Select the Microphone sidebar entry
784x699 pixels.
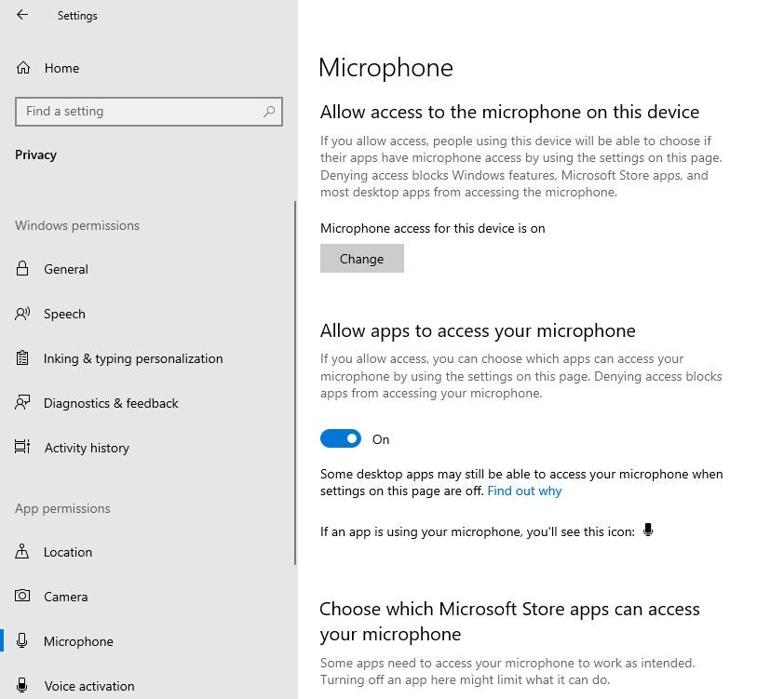point(78,641)
